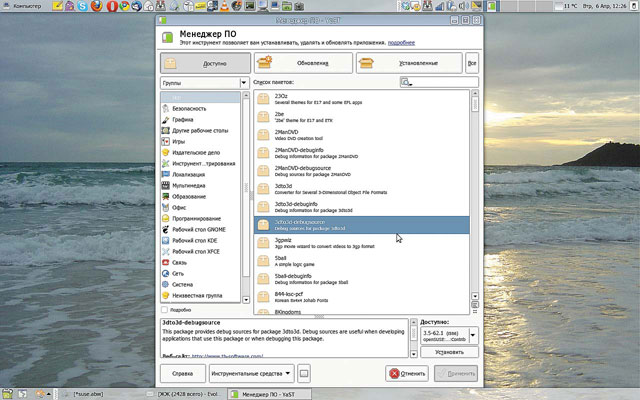Click the Установить button
The width and height of the screenshot is (640, 400).
(449, 352)
